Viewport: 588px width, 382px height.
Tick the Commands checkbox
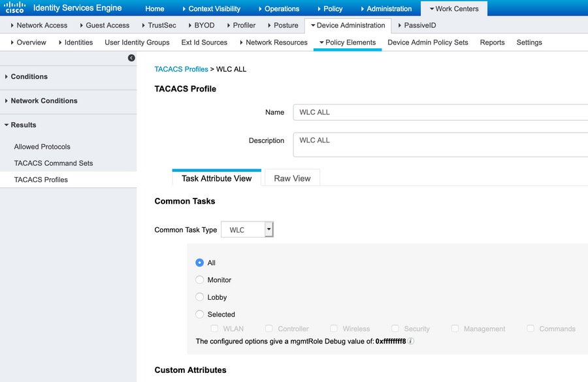coord(531,328)
